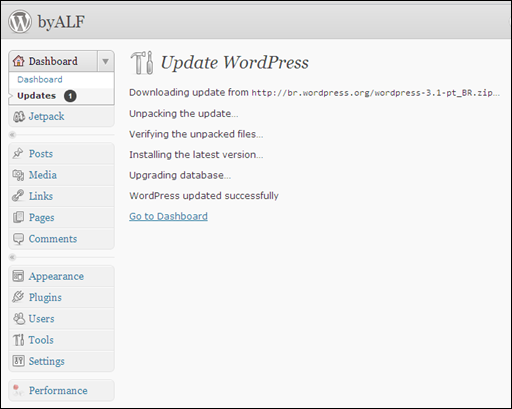512x409 pixels.
Task: Select the Updates submenu item
Action: tap(36, 96)
